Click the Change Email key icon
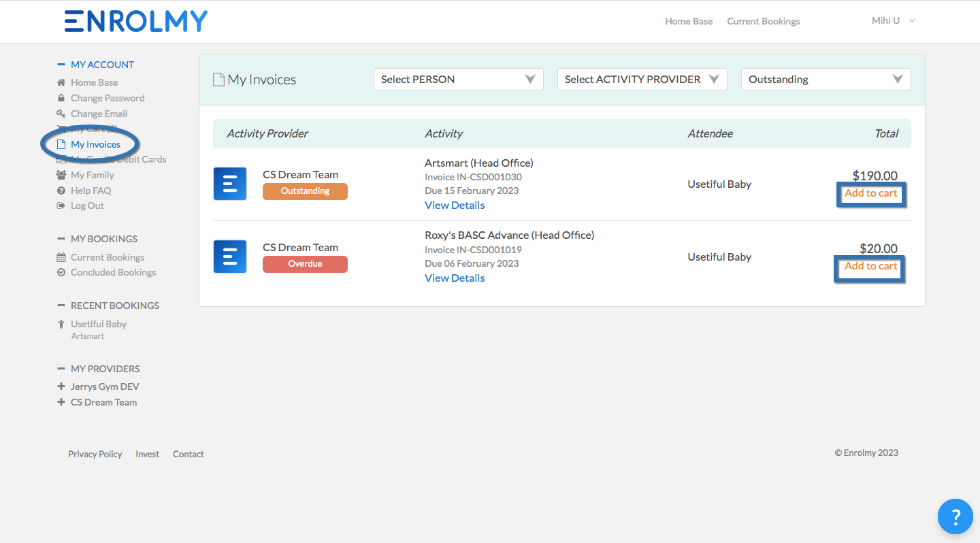Image resolution: width=980 pixels, height=543 pixels. (x=61, y=114)
